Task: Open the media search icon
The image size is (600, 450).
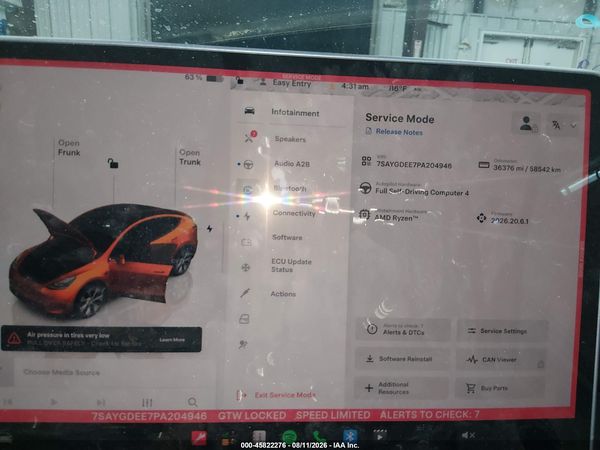Action: (193, 402)
